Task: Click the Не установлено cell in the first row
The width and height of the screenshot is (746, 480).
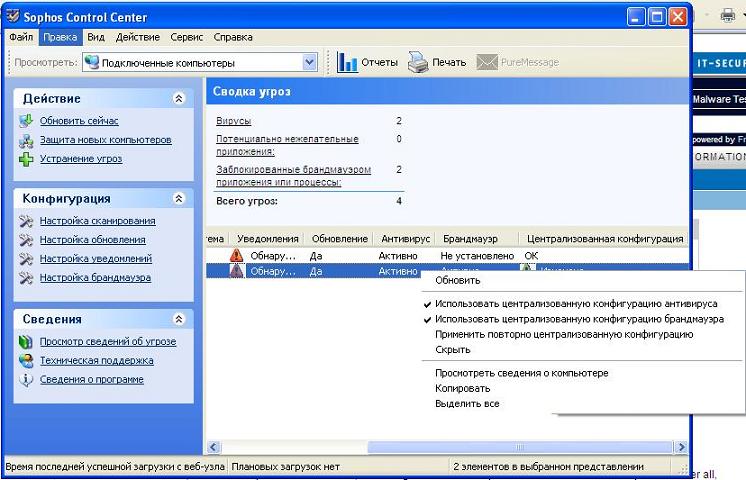Action: pos(477,256)
